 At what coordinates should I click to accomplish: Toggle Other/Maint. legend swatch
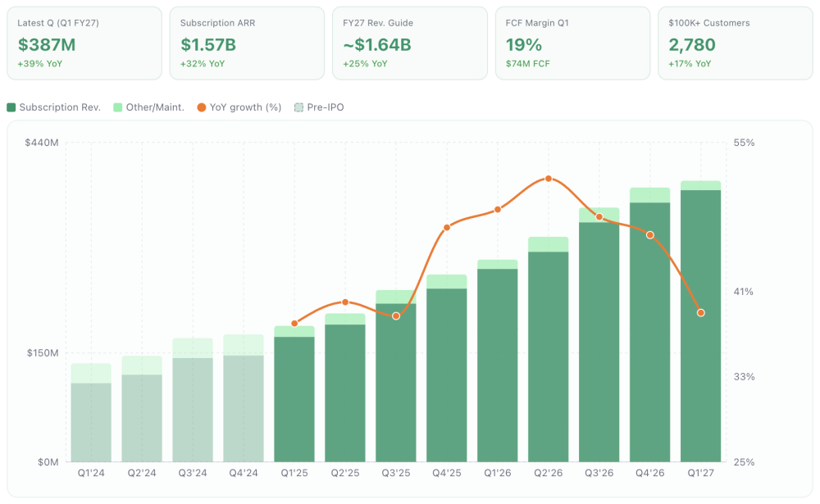tap(117, 107)
